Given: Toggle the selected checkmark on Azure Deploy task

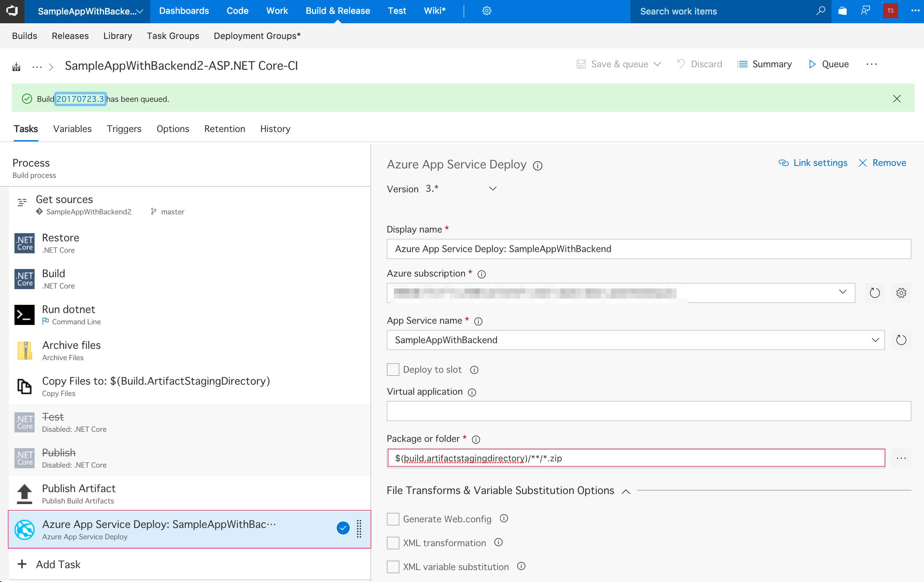Looking at the screenshot, I should pyautogui.click(x=343, y=528).
